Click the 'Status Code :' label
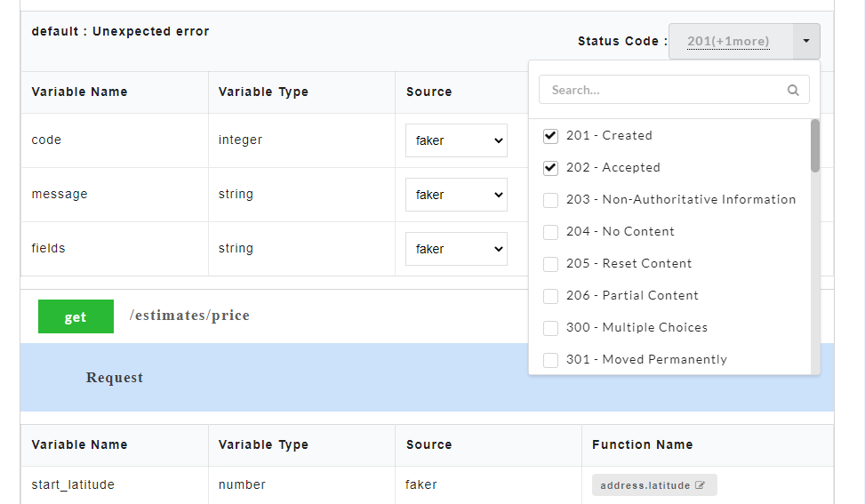865x504 pixels. (623, 42)
